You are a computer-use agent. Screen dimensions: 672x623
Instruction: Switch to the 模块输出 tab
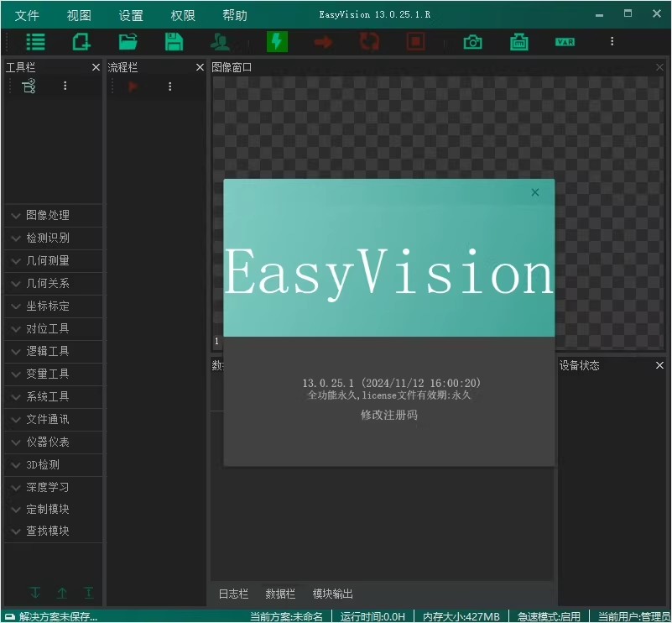click(x=332, y=594)
